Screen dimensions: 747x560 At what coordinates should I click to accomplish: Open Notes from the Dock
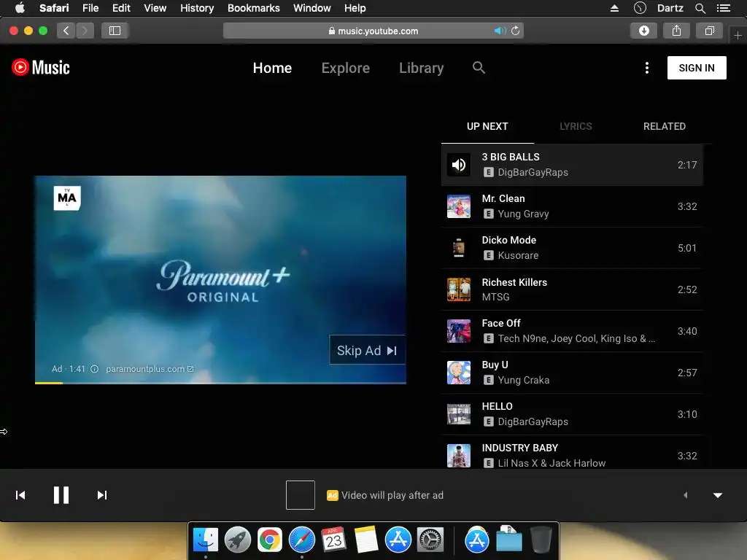tap(366, 540)
